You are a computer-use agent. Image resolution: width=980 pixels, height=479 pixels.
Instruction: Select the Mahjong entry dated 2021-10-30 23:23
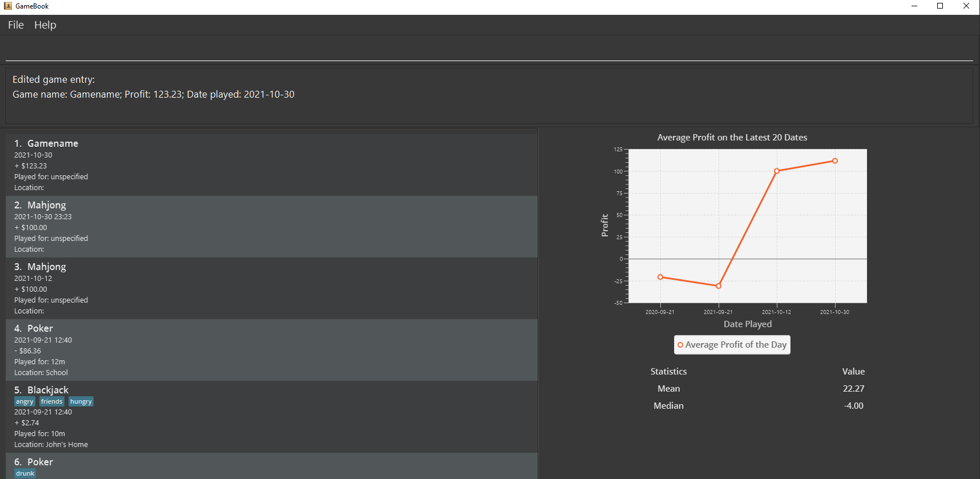(272, 227)
